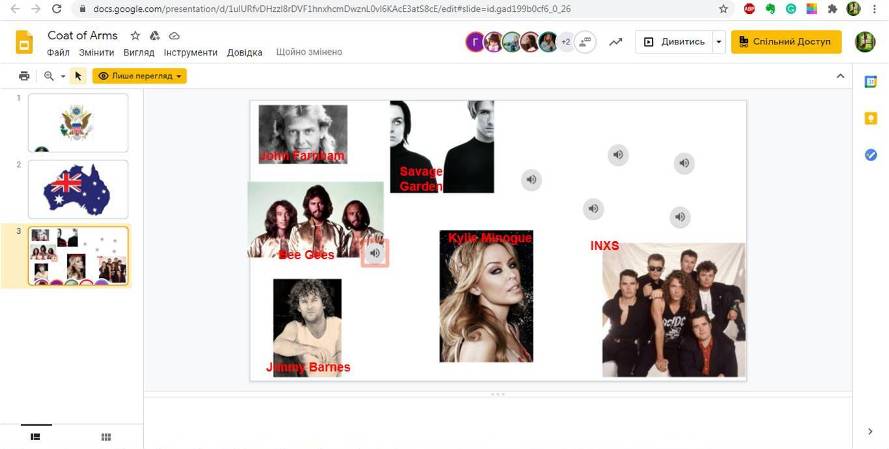This screenshot has width=889, height=449.
Task: Play the audio icon right of Savage Garden
Action: coord(531,180)
